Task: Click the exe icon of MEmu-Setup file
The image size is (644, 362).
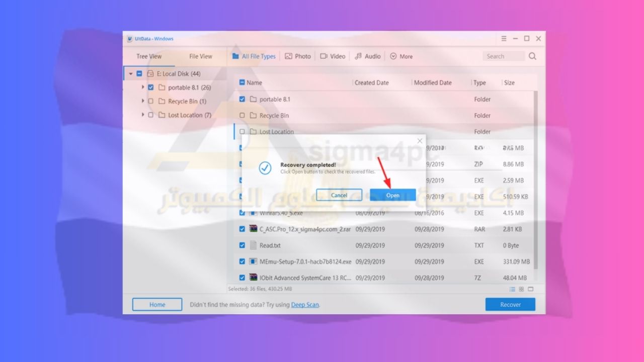Action: pyautogui.click(x=253, y=261)
